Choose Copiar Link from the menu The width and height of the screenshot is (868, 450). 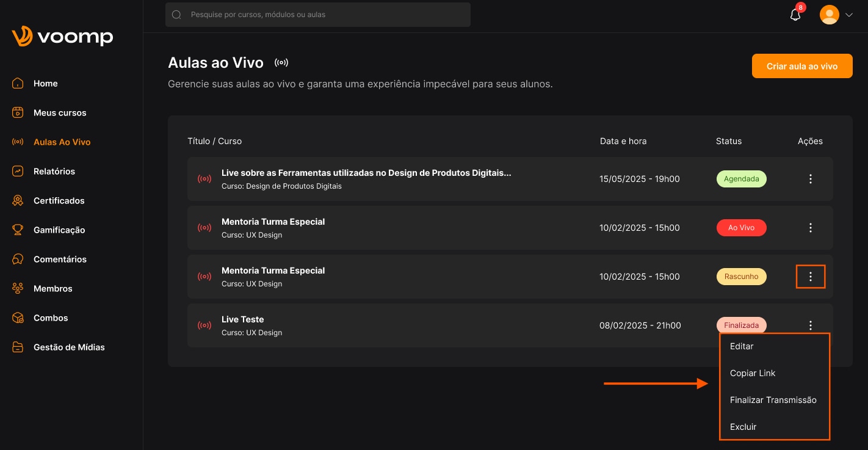pyautogui.click(x=753, y=373)
